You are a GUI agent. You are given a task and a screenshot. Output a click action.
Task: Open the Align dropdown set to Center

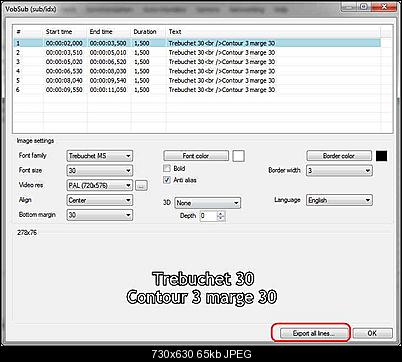100,200
